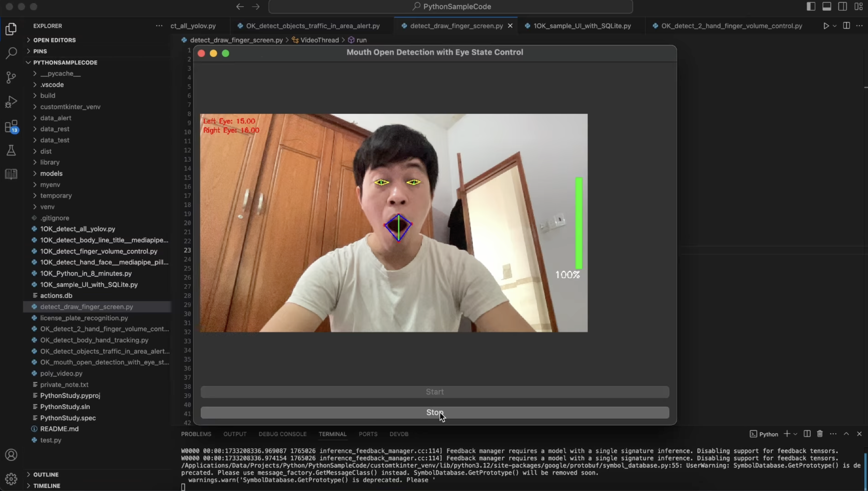Expand the models folder
This screenshot has width=868, height=491.
point(51,173)
